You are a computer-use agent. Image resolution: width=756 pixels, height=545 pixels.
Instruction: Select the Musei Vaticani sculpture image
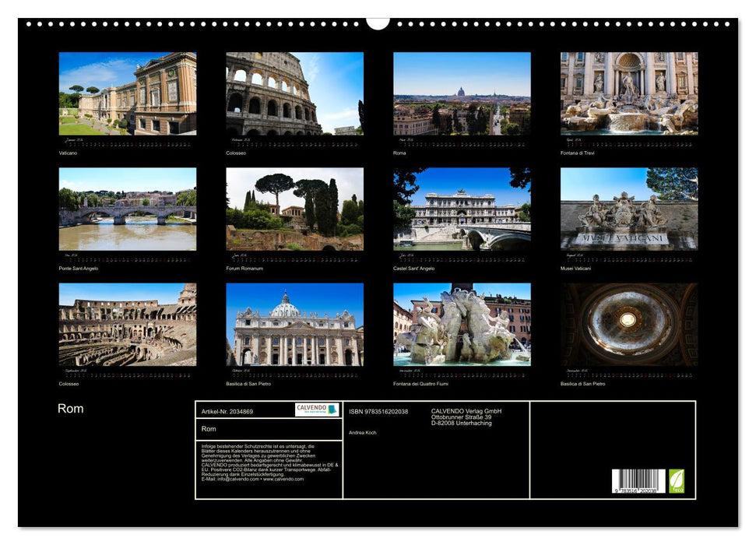coord(624,212)
